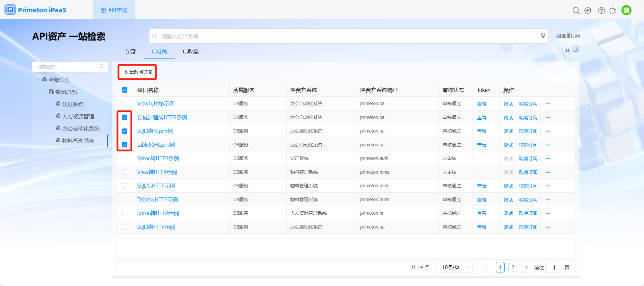Open the help question mark icon
The height and width of the screenshot is (286, 644).
(x=601, y=10)
